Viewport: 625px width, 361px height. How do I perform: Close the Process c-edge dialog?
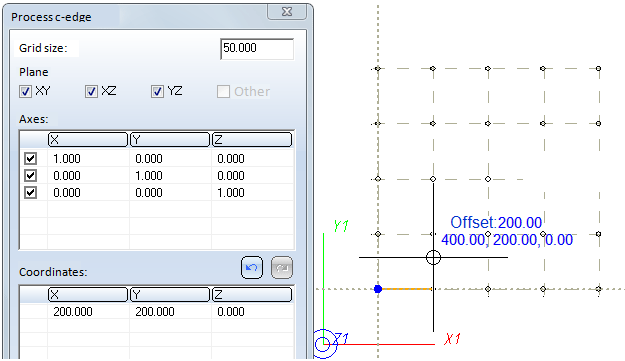[x=287, y=12]
